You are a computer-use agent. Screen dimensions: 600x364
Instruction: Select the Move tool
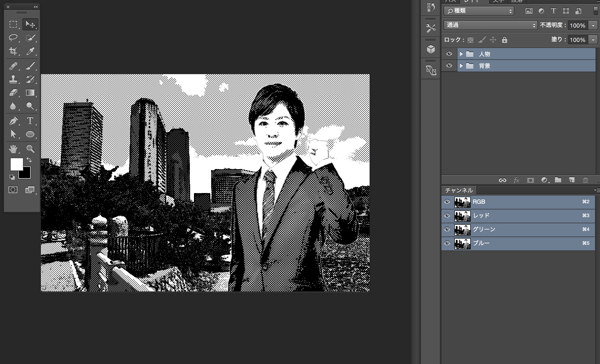(30, 24)
